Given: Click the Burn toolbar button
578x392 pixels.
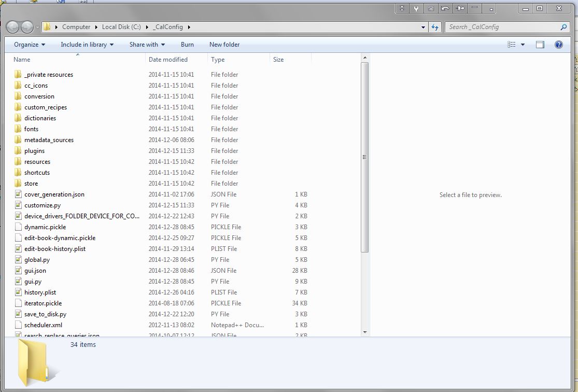Looking at the screenshot, I should pos(187,45).
